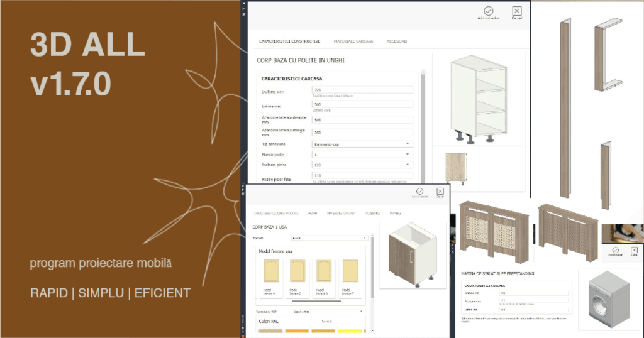Switch to Front tab in Corp Baza 1 Usa dialog
The image size is (644, 338).
pos(313,214)
